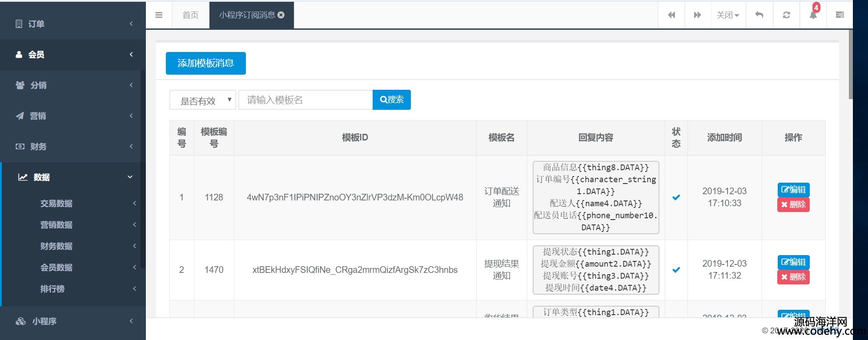868x340 pixels.
Task: Open the right-side panel list icon
Action: (x=840, y=15)
